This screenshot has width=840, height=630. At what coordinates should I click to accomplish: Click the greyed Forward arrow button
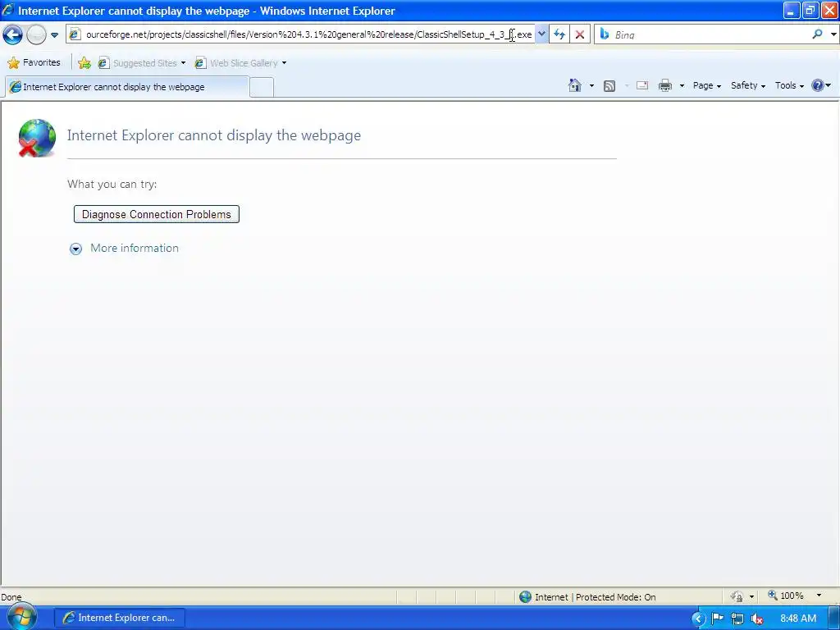pyautogui.click(x=36, y=34)
